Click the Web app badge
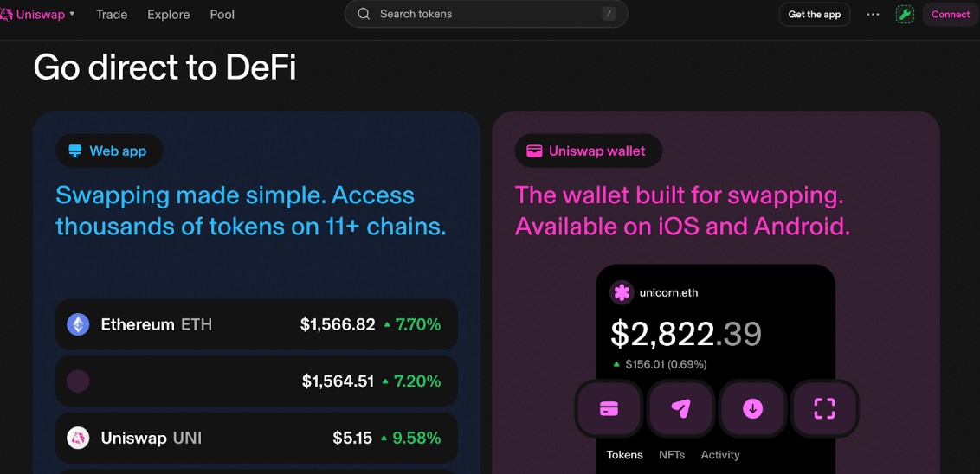 tap(109, 151)
